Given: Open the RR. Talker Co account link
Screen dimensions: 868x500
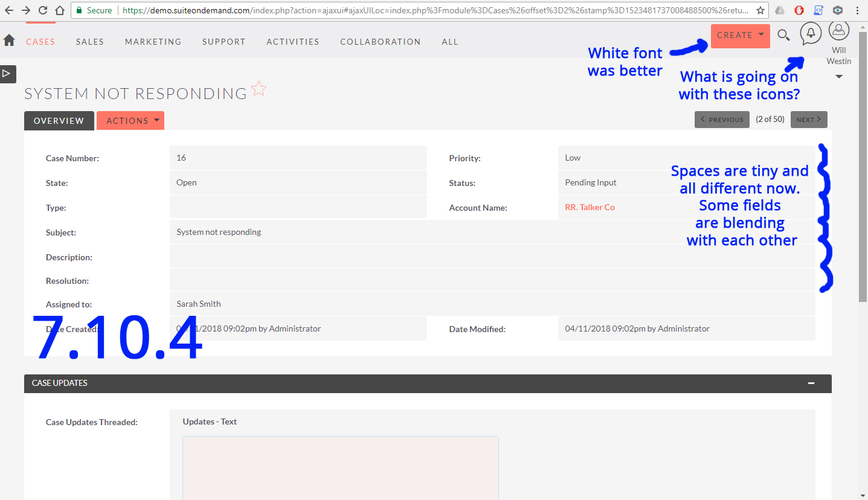Looking at the screenshot, I should point(590,207).
